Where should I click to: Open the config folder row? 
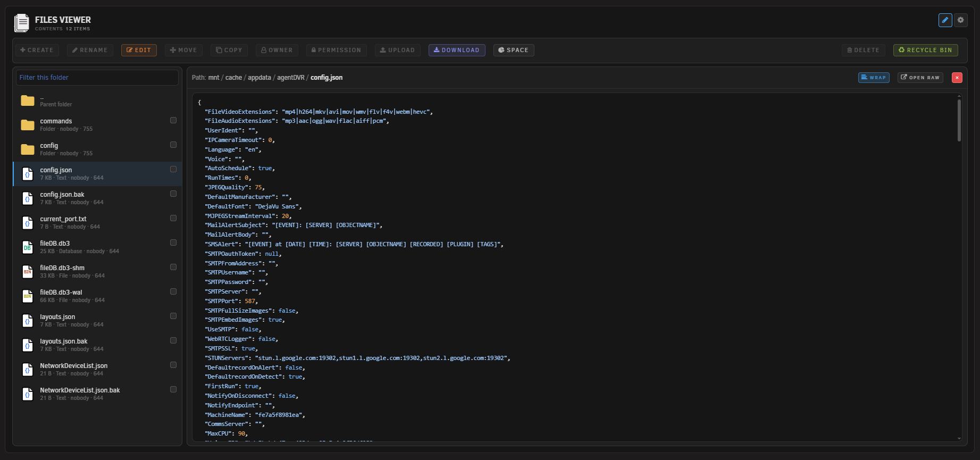[97, 149]
